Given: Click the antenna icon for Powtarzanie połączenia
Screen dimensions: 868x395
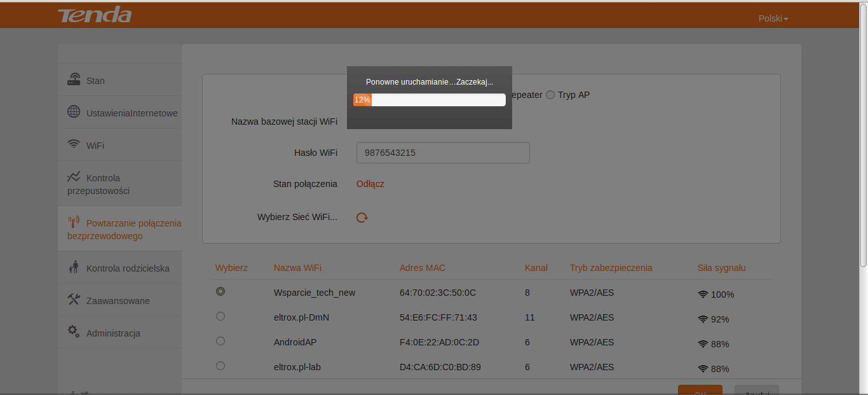Looking at the screenshot, I should click(x=74, y=222).
